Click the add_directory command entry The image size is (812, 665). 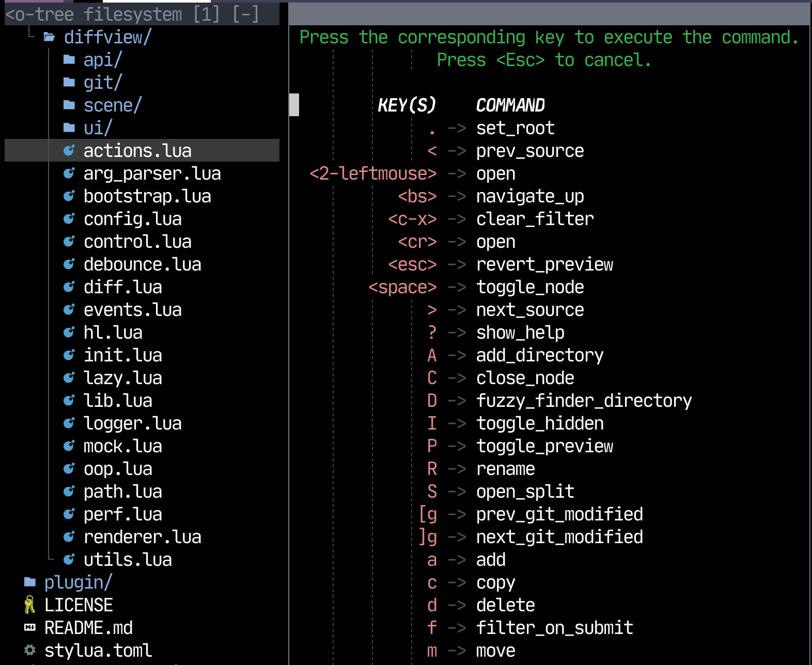540,355
